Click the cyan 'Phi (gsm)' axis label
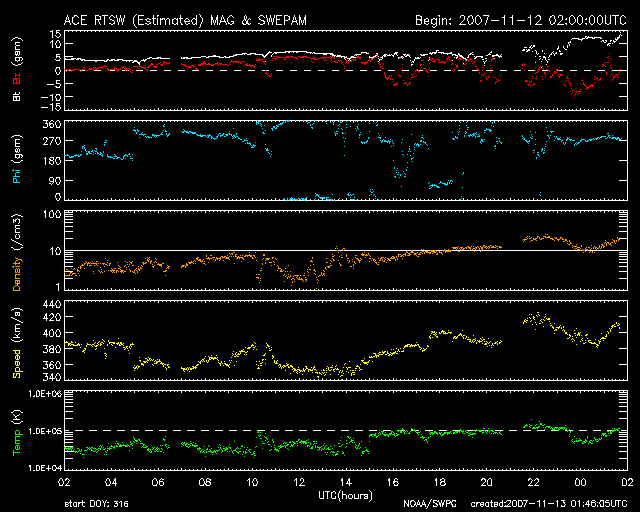The height and width of the screenshot is (512, 640). tap(17, 159)
